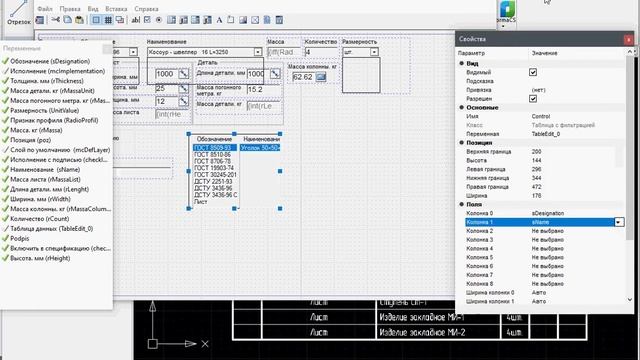Click the blank page icon after the 'A' icon
The width and height of the screenshot is (640, 360).
pyautogui.click(x=231, y=20)
